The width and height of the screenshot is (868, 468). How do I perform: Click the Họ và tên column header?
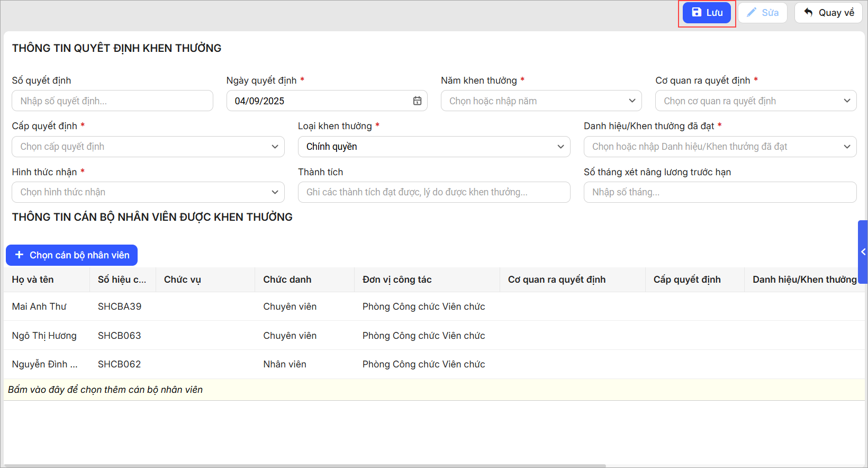33,280
